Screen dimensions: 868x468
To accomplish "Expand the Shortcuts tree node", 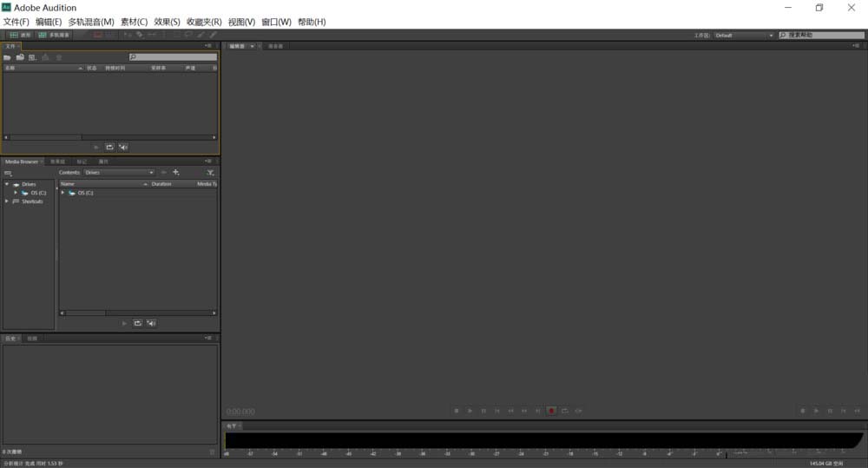I will (7, 201).
